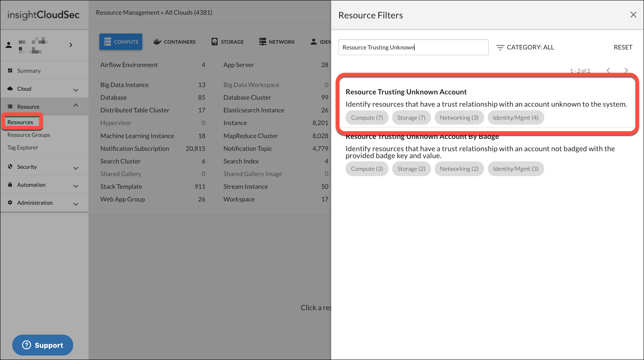Image resolution: width=644 pixels, height=360 pixels.
Task: Switch to the STORAGE tab
Action: (x=227, y=42)
